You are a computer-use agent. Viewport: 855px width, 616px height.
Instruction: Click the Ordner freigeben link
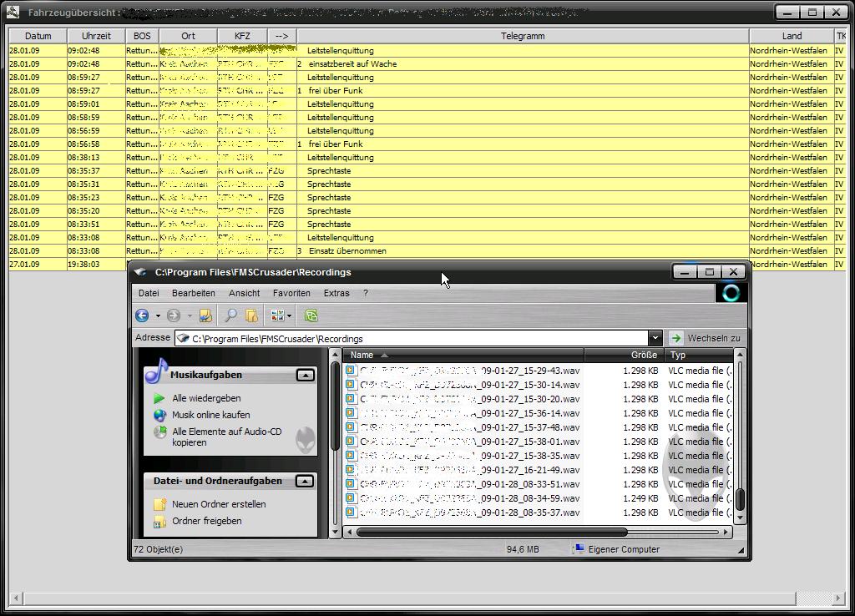(206, 521)
